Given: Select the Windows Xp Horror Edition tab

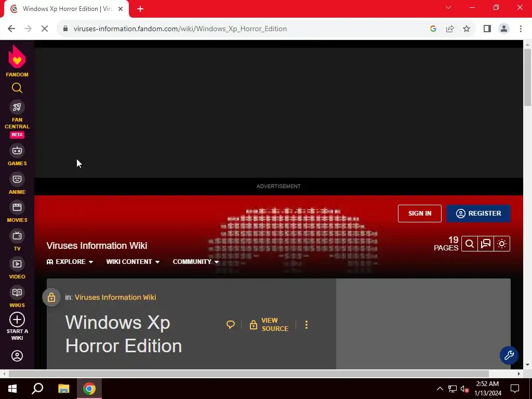Looking at the screenshot, I should (x=67, y=9).
